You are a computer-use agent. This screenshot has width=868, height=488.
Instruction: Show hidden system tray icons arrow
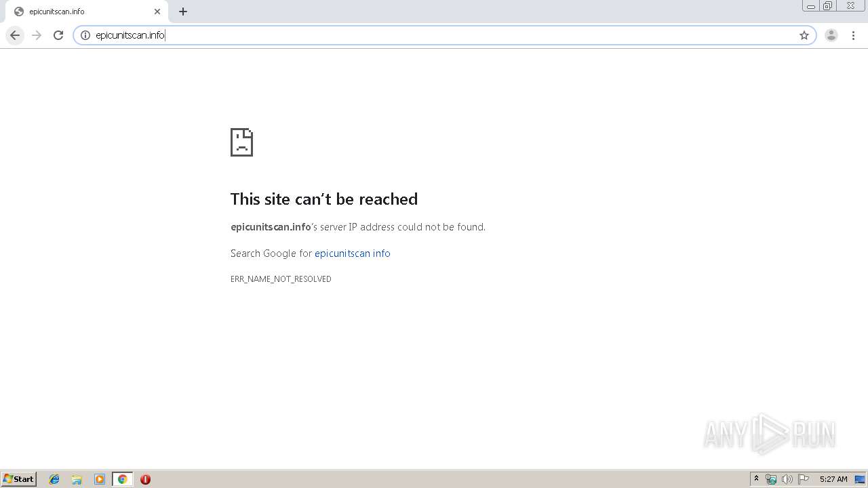[756, 479]
